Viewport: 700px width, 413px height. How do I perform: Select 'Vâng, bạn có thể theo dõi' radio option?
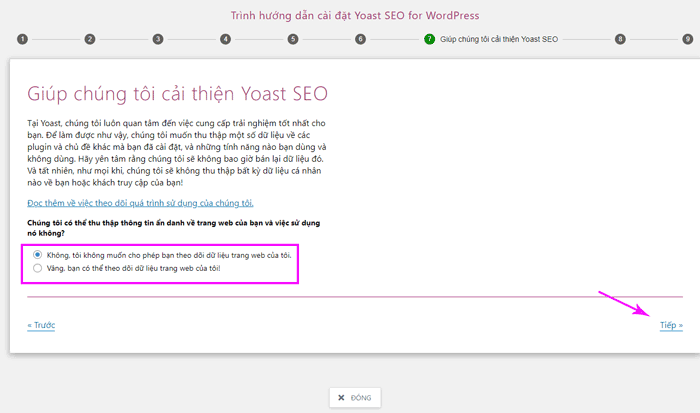point(38,268)
